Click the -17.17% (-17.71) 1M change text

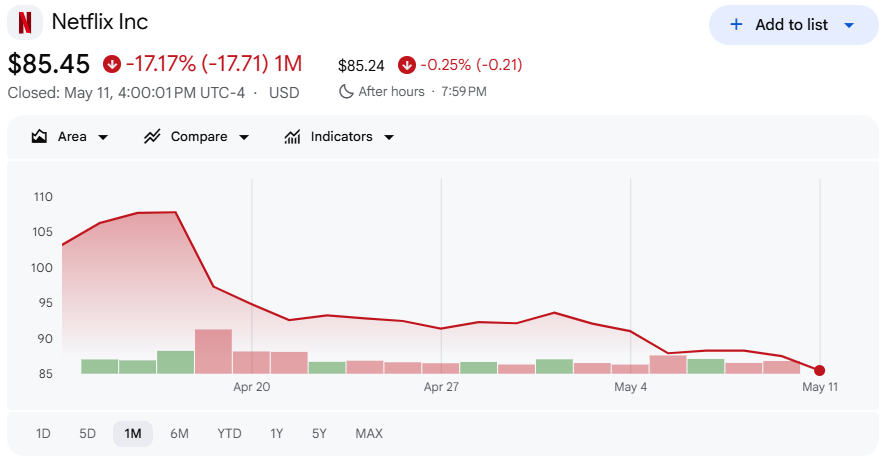[214, 64]
